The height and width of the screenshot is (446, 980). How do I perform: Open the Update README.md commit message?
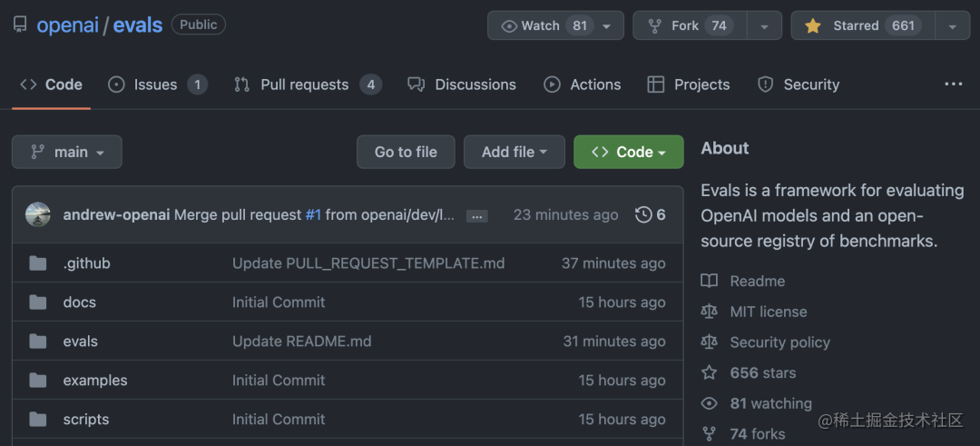[x=302, y=342]
